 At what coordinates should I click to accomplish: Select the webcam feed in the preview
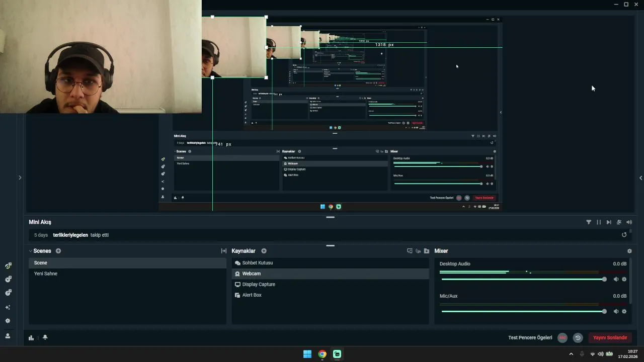(x=234, y=47)
